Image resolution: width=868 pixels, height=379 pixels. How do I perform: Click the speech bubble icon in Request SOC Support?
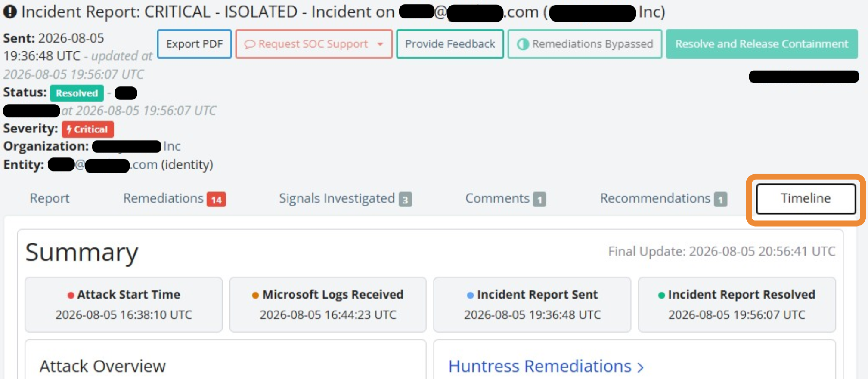click(250, 44)
